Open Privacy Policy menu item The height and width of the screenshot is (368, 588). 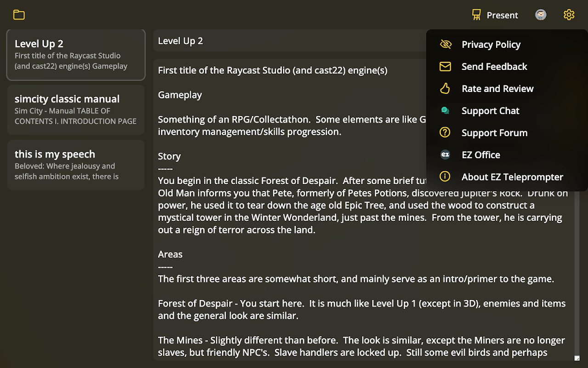491,45
